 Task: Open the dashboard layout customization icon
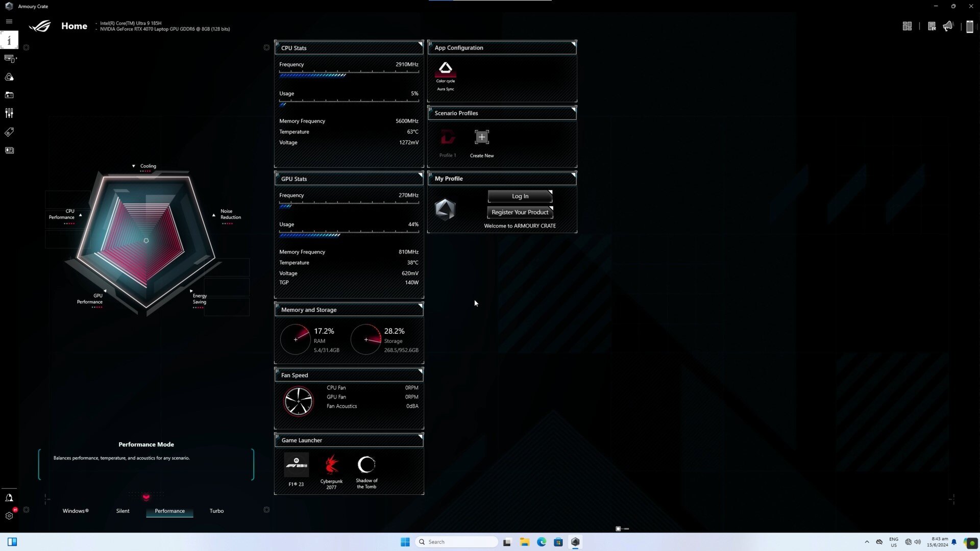(x=907, y=26)
